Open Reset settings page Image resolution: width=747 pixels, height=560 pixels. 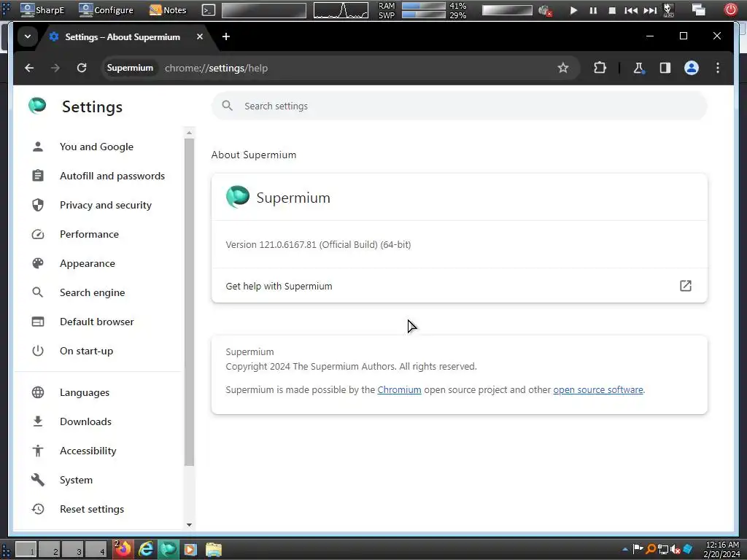point(91,509)
